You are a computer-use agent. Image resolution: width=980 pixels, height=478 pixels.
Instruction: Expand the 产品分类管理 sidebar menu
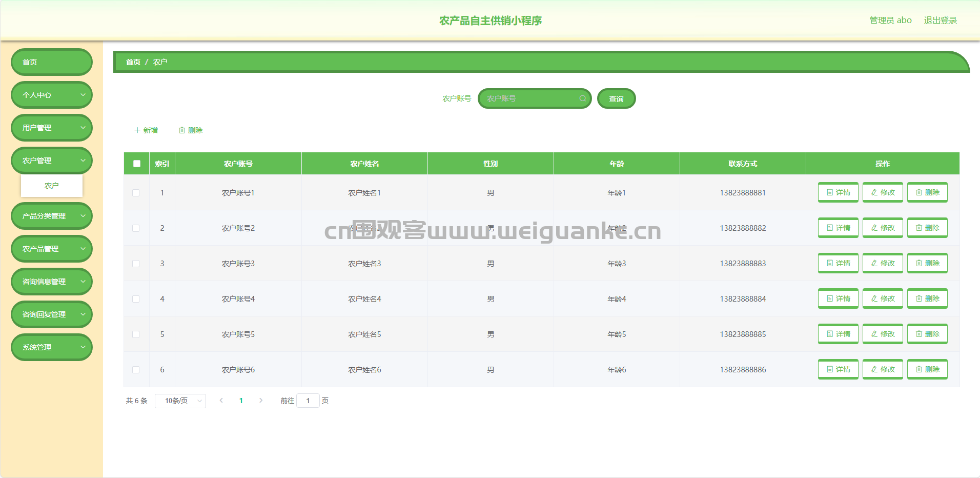(x=52, y=216)
